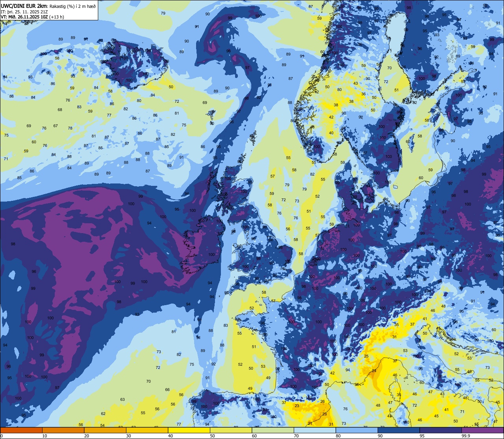Click the '50' label on the color scale
Screen dimensions: 504x439
212,436
